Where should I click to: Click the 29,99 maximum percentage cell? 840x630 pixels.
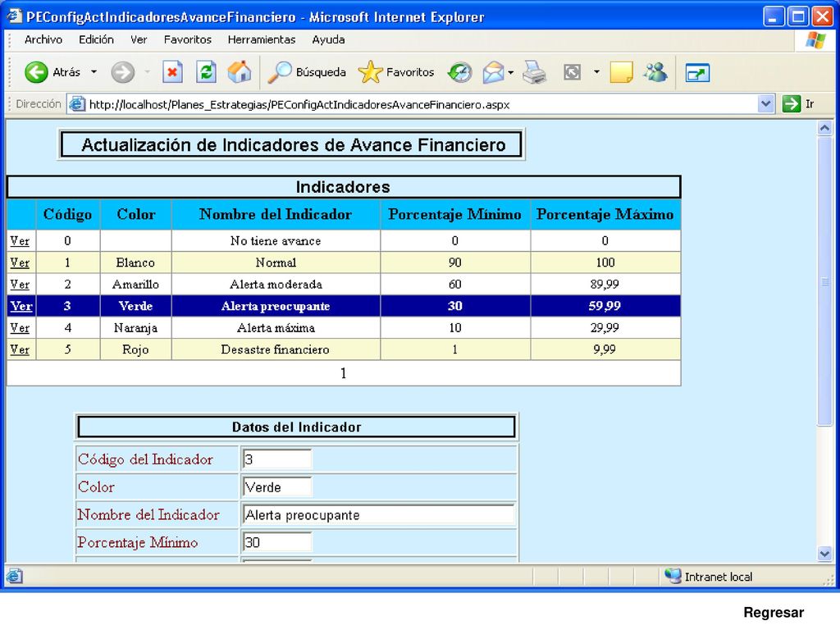tap(605, 328)
